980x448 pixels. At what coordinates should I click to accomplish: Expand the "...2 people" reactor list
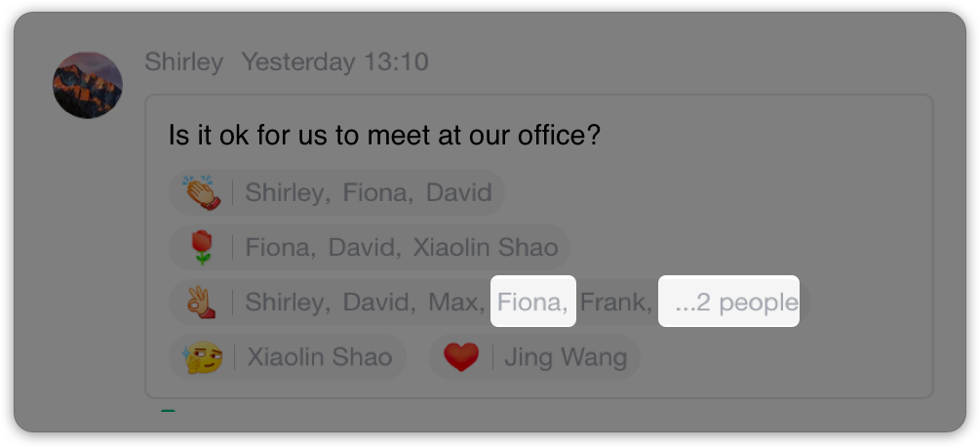pos(729,302)
